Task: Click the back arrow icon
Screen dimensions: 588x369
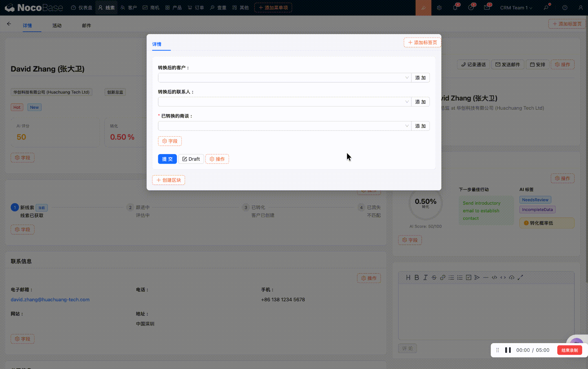Action: pos(9,24)
